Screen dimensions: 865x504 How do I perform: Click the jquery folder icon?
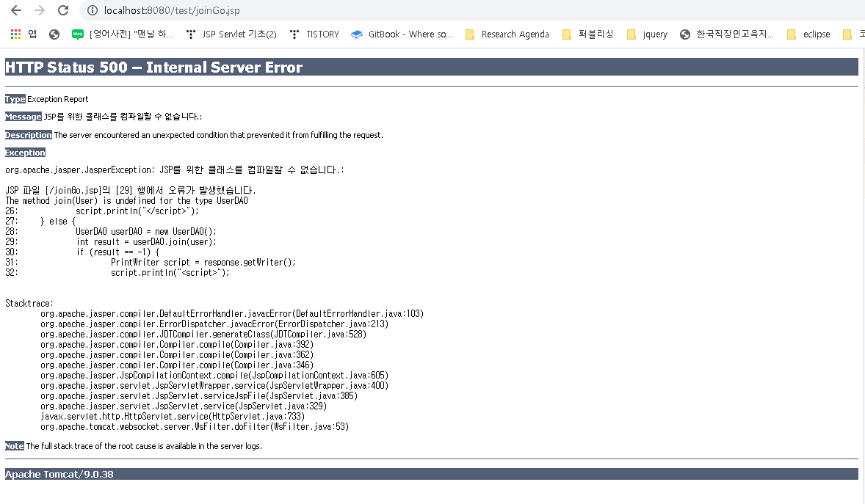point(631,34)
